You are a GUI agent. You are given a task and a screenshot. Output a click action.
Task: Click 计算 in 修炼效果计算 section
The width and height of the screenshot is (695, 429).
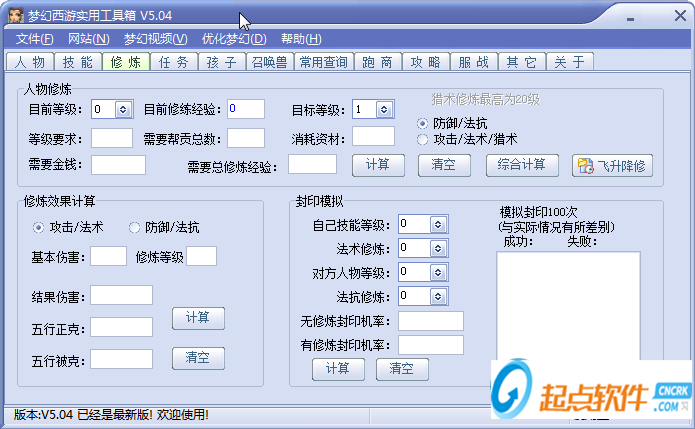coord(198,318)
